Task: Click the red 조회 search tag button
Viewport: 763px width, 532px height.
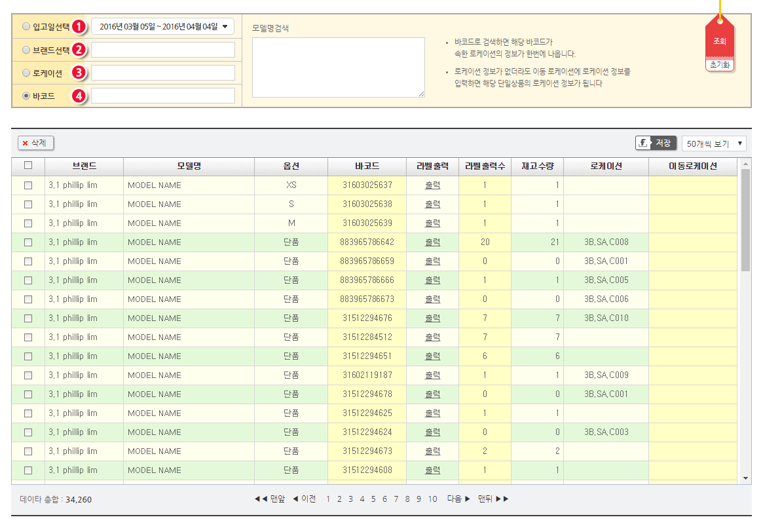Action: 720,41
